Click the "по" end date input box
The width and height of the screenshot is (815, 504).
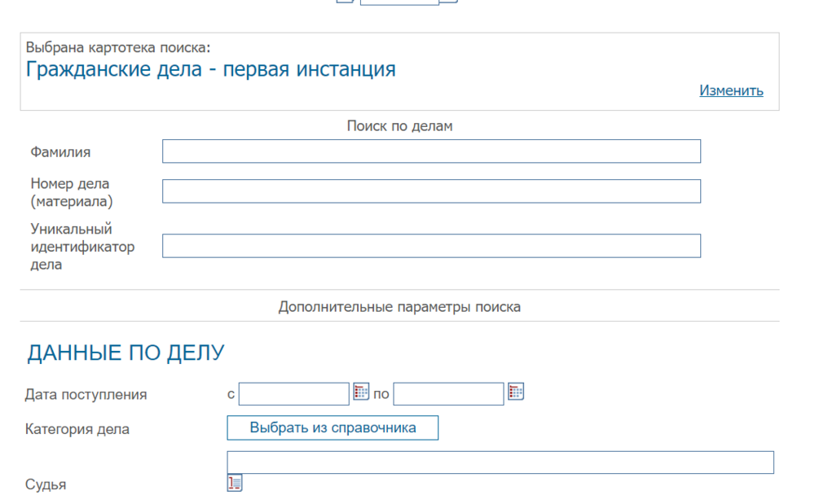click(x=447, y=392)
